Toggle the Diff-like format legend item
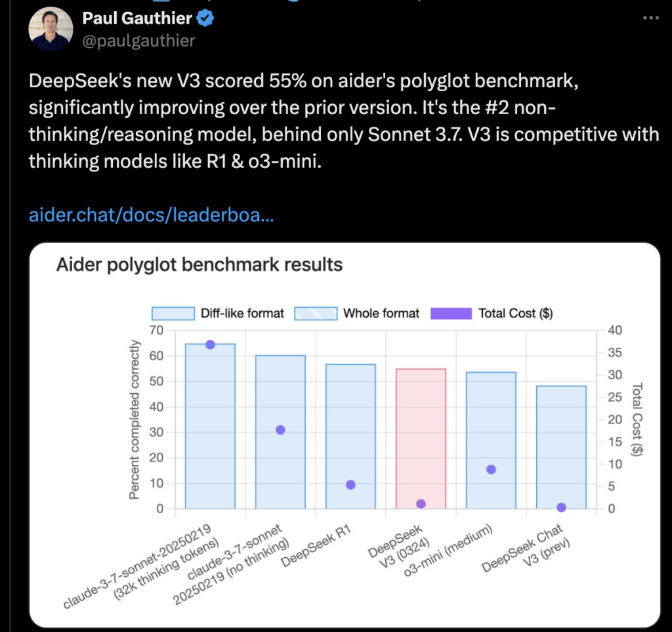The width and height of the screenshot is (672, 632). (x=218, y=313)
